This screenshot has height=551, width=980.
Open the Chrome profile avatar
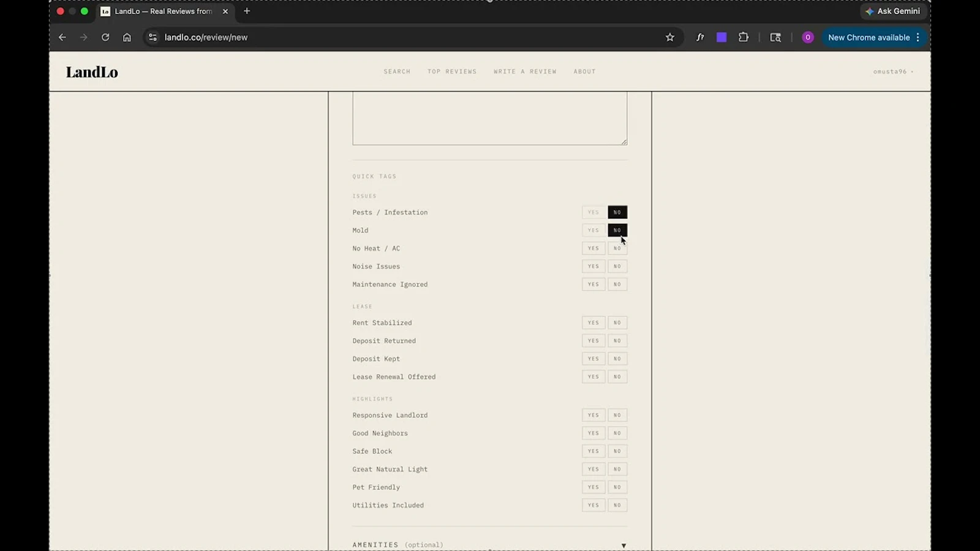coord(808,37)
